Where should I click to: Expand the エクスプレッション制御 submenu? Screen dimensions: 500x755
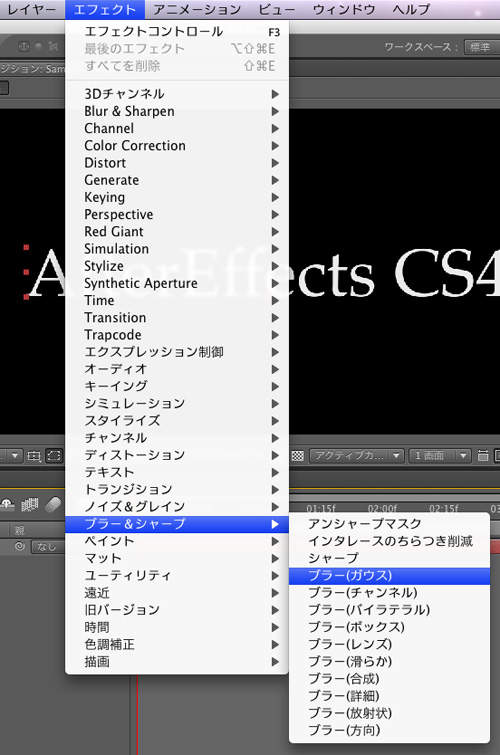pos(177,352)
